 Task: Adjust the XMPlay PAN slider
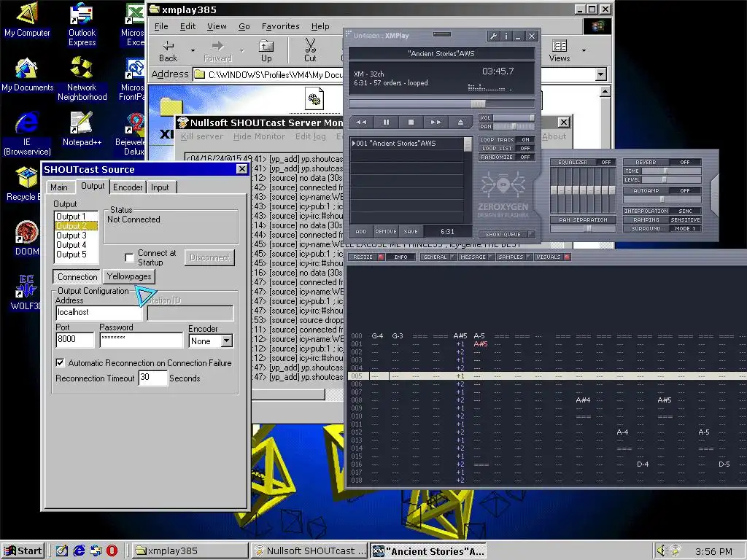[514, 127]
